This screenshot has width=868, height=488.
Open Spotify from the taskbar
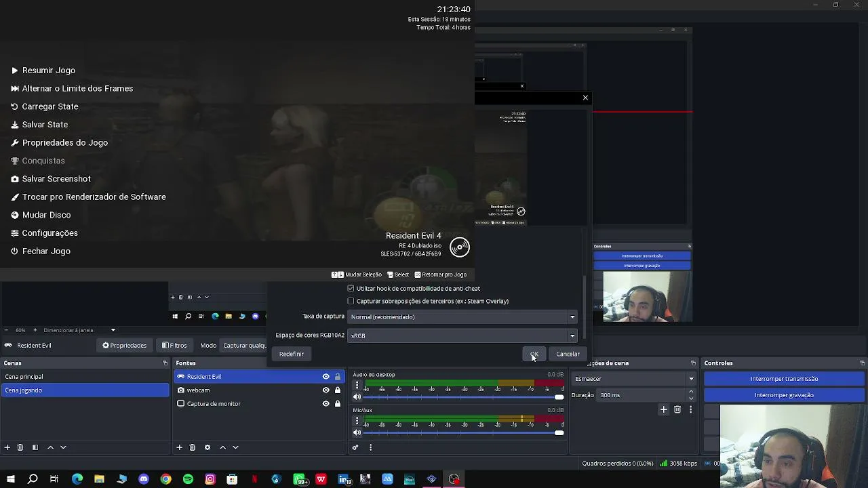(x=188, y=479)
